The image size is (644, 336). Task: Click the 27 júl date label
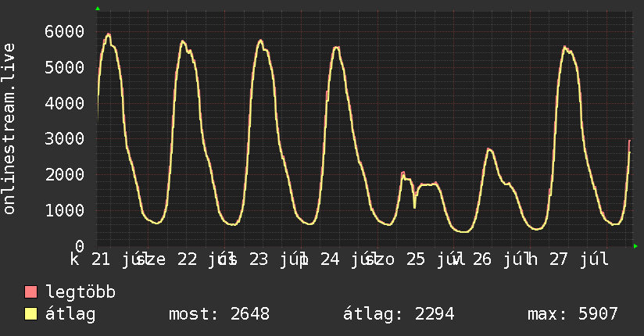[x=579, y=259]
